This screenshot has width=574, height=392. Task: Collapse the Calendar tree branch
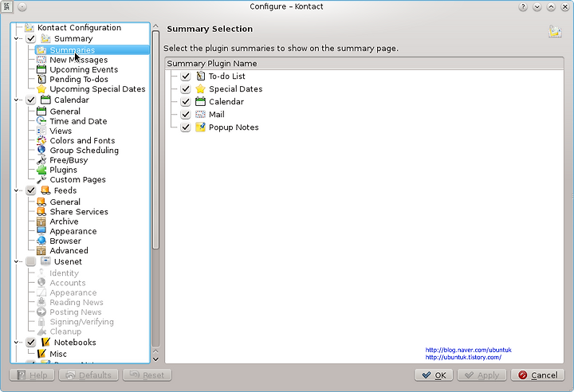pos(16,100)
